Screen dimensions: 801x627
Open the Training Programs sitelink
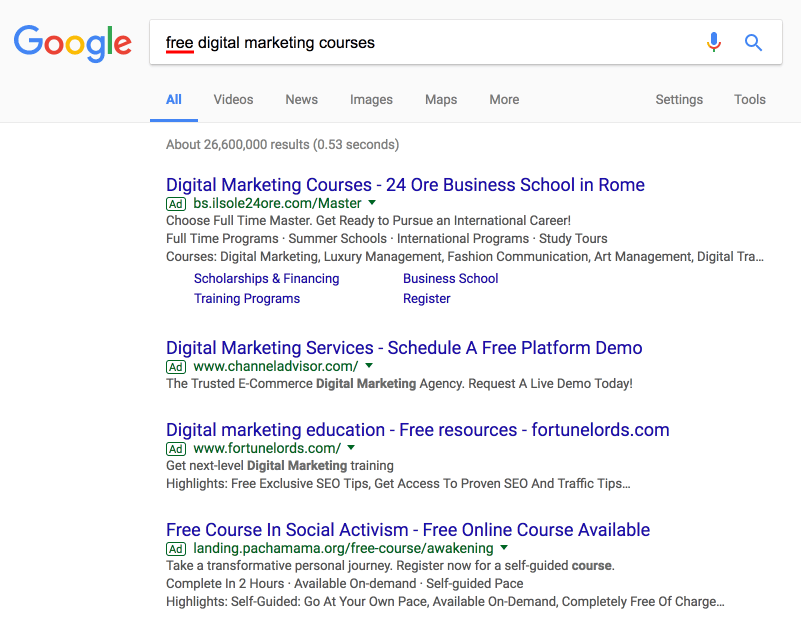coord(247,299)
